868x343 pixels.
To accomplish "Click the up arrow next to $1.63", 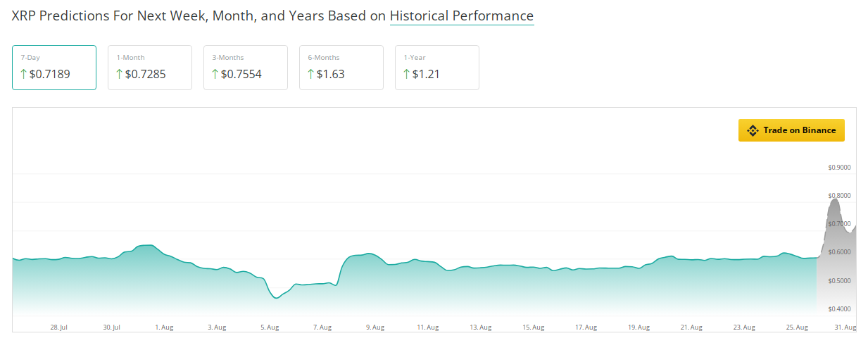I will point(310,74).
